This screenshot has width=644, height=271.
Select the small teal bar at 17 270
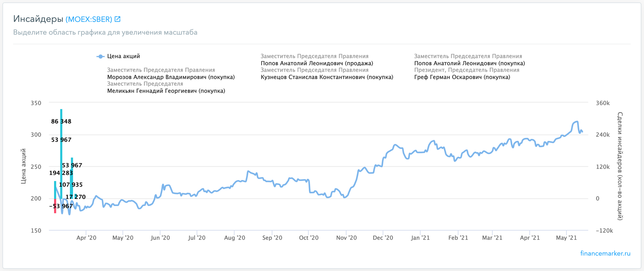point(76,196)
